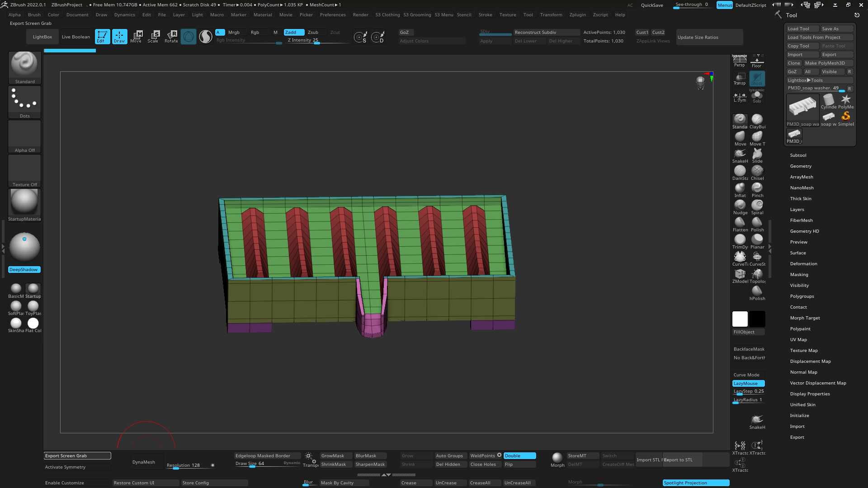Expand the Geometry section
868x488 pixels.
[x=801, y=166]
